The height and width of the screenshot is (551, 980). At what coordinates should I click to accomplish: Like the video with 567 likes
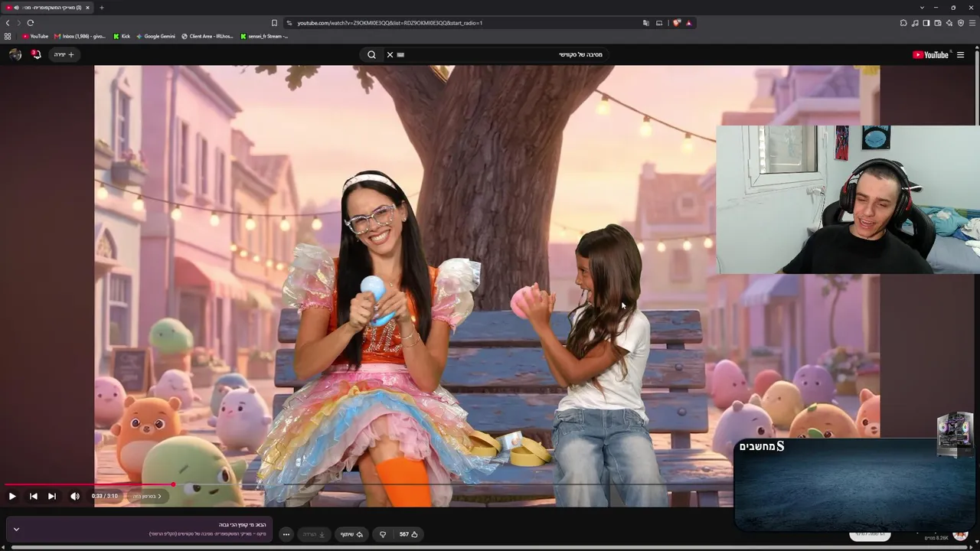(409, 534)
